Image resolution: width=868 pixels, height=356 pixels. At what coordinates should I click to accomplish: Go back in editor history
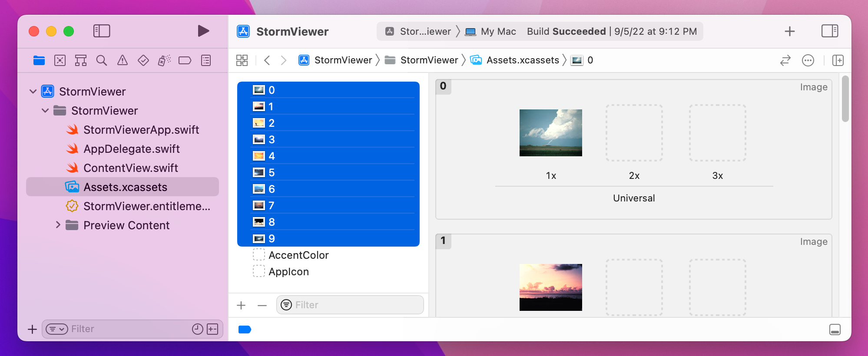coord(267,60)
